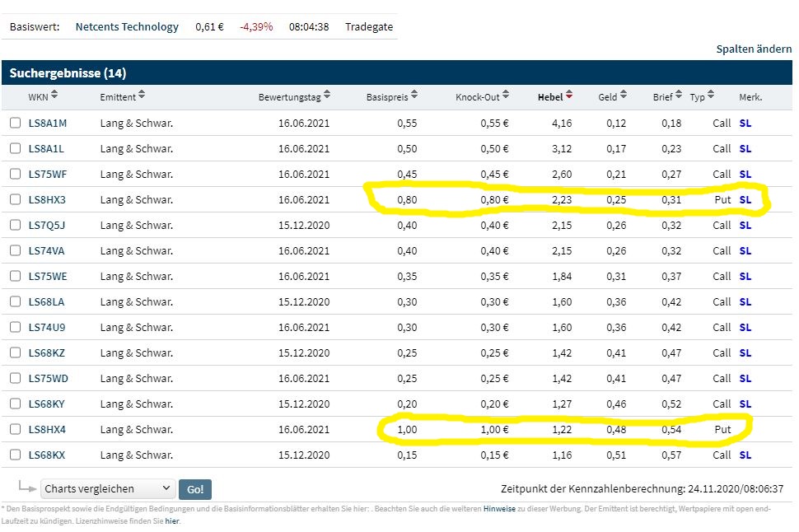Open Netcents Technology underlying link
The image size is (799, 532).
tap(127, 26)
